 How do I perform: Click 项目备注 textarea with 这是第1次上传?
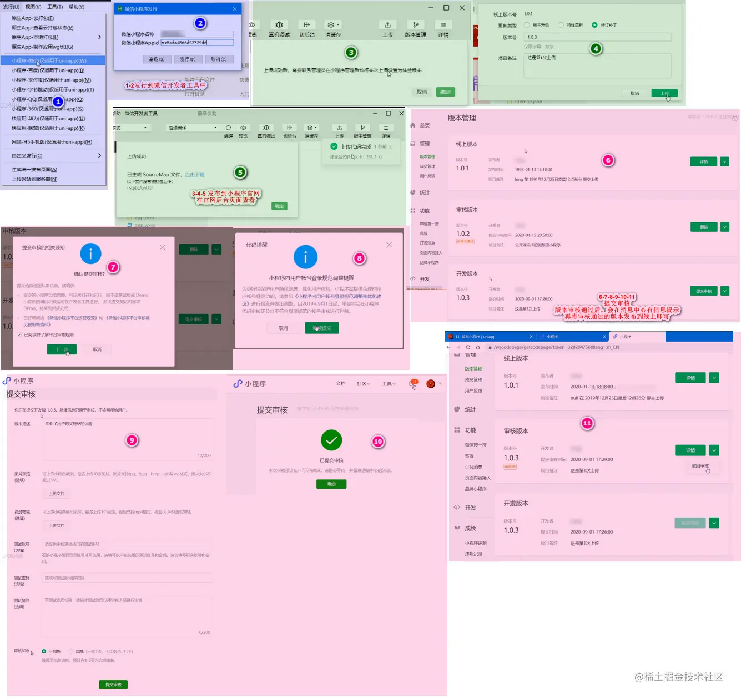coord(597,65)
